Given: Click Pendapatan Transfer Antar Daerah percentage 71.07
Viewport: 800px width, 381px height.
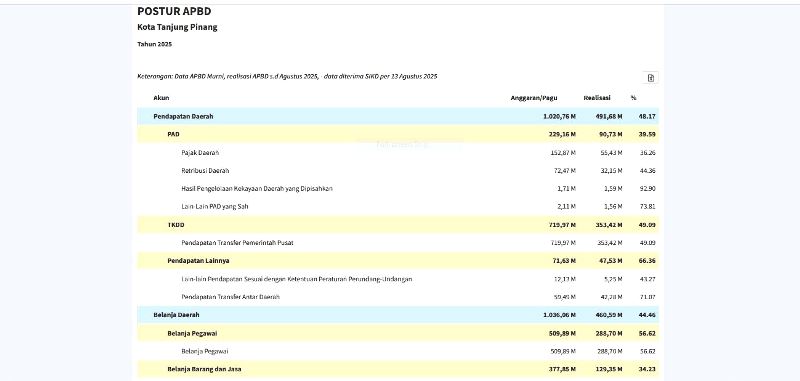Looking at the screenshot, I should (x=647, y=297).
